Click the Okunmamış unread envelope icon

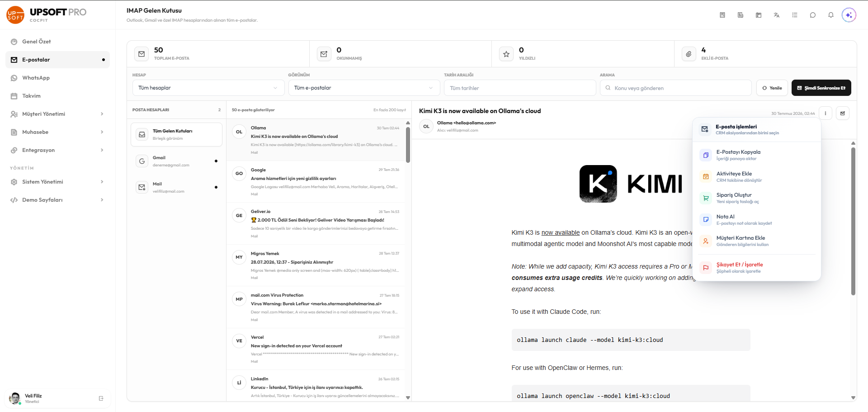point(324,54)
